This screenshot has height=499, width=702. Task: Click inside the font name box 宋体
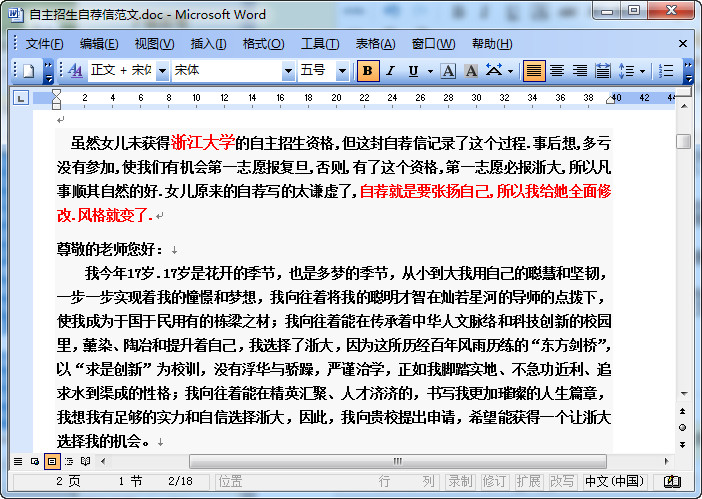[227, 71]
